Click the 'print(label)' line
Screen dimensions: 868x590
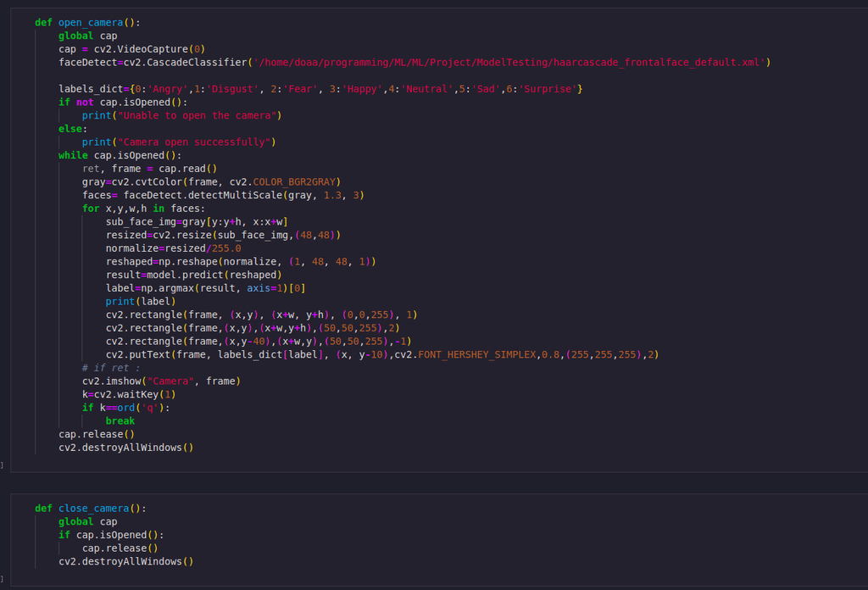(x=141, y=302)
